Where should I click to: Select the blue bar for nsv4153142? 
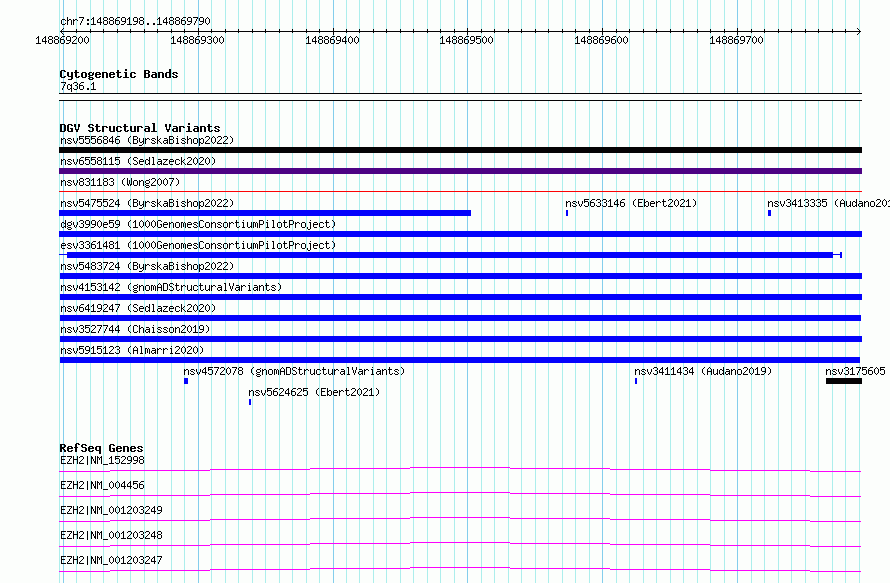(460, 297)
